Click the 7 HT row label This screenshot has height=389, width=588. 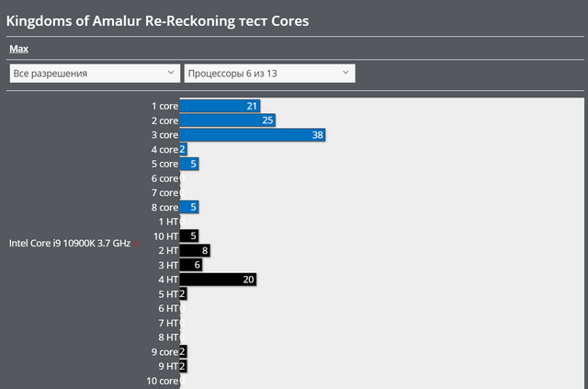pyautogui.click(x=168, y=323)
